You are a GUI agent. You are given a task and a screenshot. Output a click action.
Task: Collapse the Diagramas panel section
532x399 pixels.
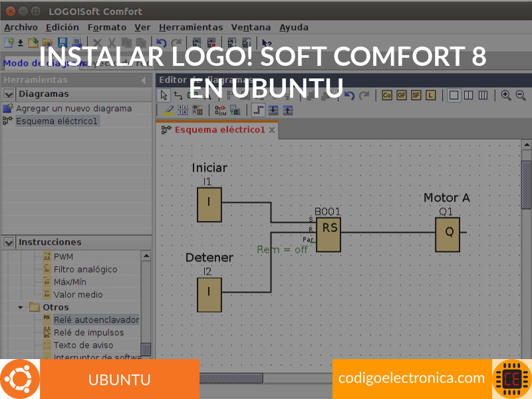pyautogui.click(x=9, y=94)
